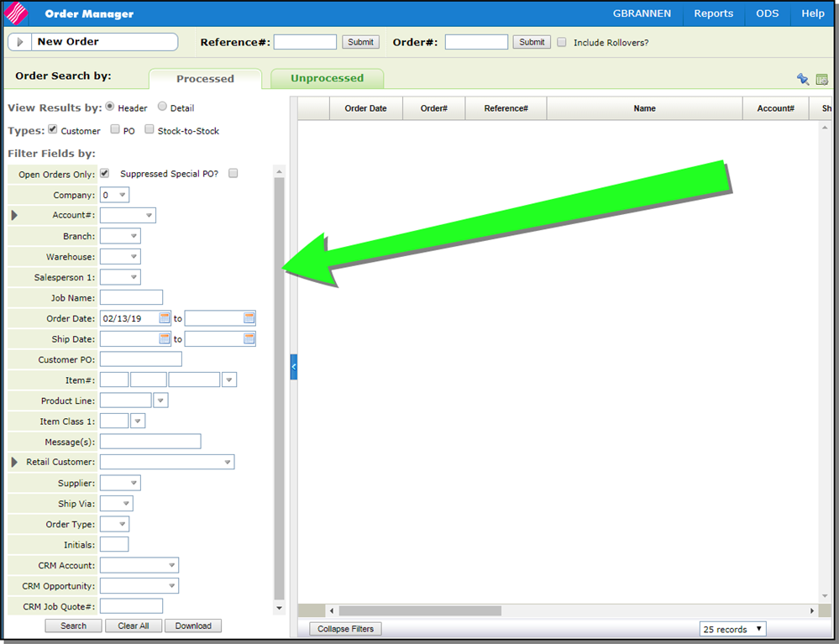839x644 pixels.
Task: Click the filter panel vertical scrollbar
Action: point(279,389)
